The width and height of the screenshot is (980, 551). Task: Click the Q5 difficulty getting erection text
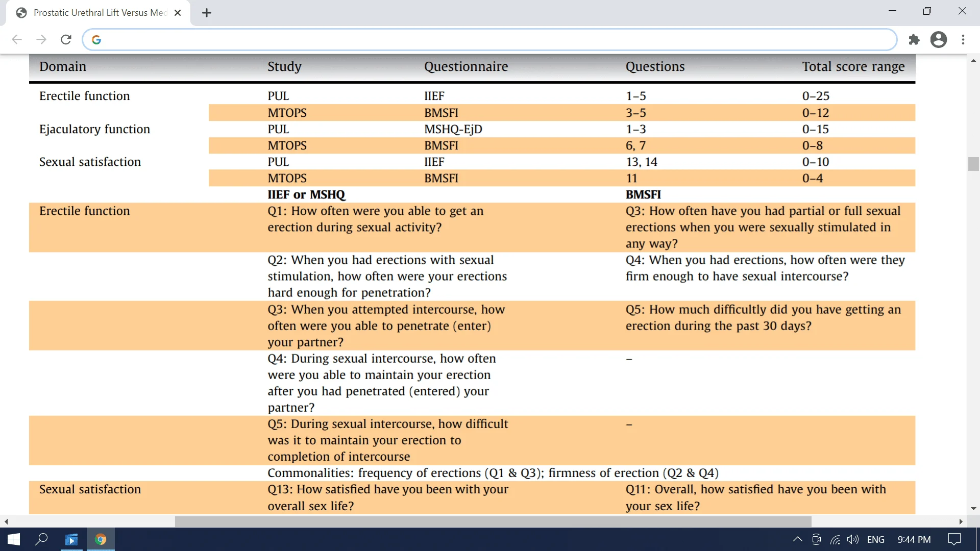click(764, 317)
